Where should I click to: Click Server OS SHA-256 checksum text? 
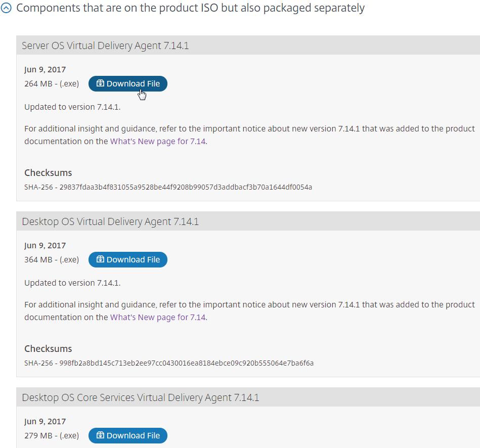point(168,187)
